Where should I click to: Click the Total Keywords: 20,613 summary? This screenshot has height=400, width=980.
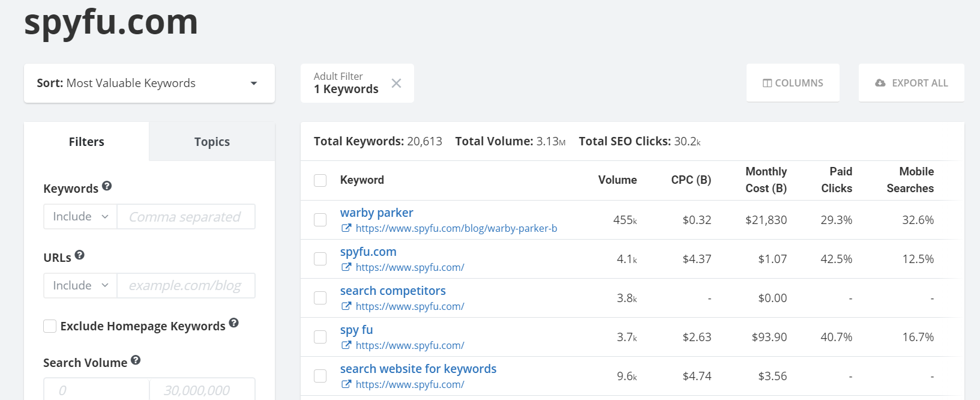(x=378, y=142)
